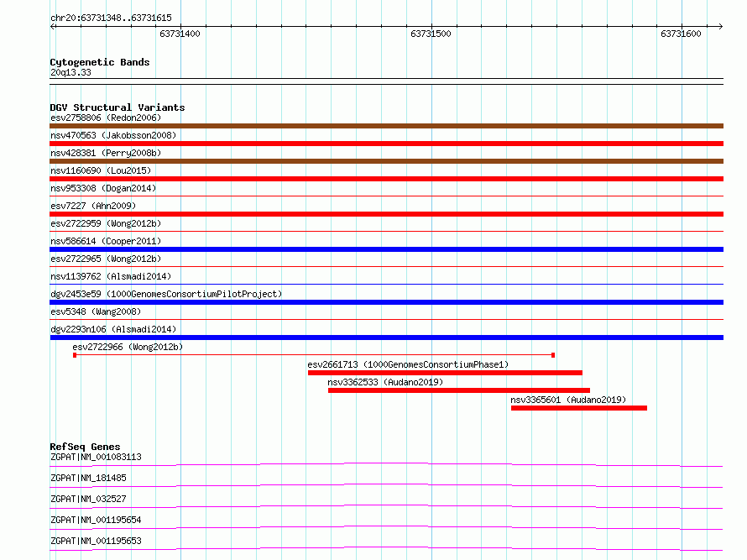Image resolution: width=747 pixels, height=560 pixels.
Task: Select nsv953308 (Dogan2014) variant label
Action: pyautogui.click(x=103, y=188)
